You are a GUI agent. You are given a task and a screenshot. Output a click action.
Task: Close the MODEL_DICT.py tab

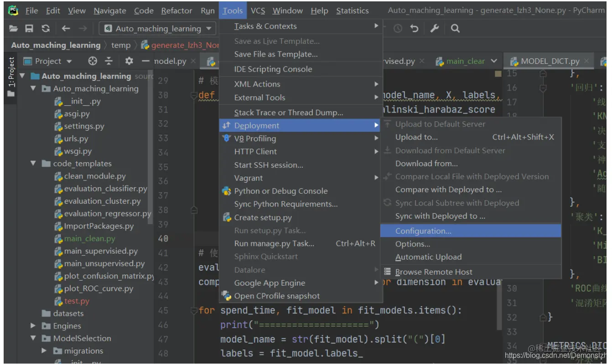(x=586, y=61)
